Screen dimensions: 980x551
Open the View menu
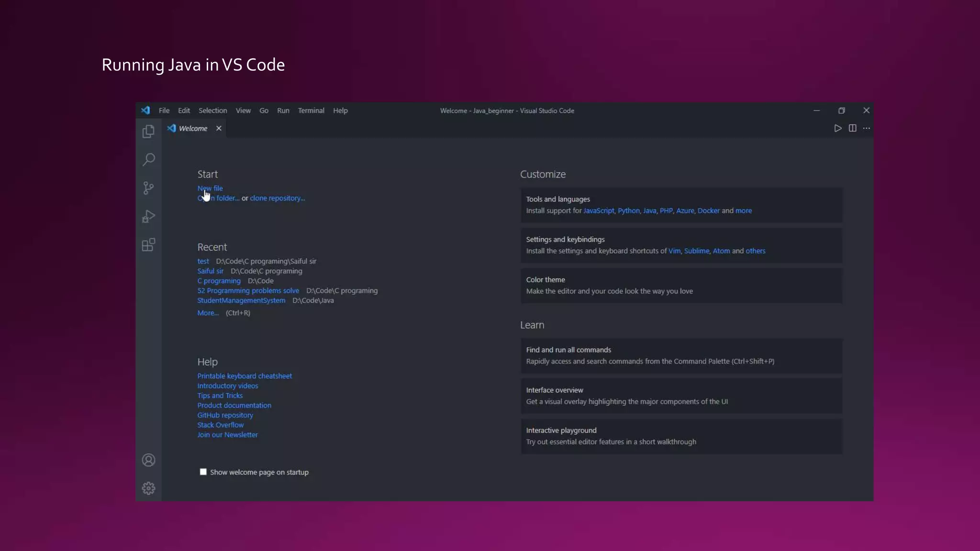click(243, 110)
